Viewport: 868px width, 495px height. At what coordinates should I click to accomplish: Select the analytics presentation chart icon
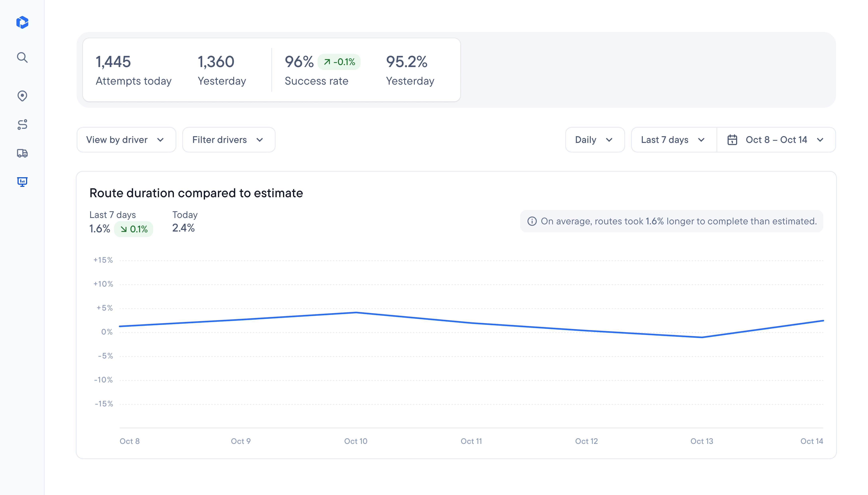22,182
